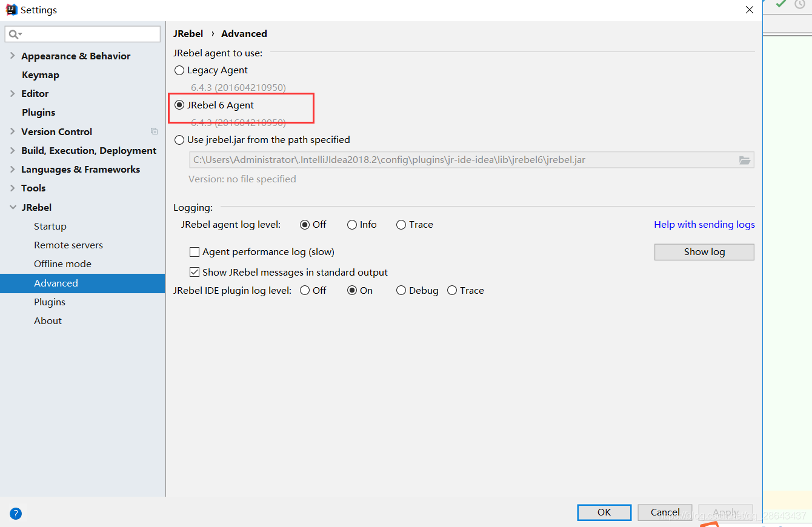This screenshot has width=812, height=527.
Task: Enable Agent performance log (slow) checkbox
Action: 195,251
